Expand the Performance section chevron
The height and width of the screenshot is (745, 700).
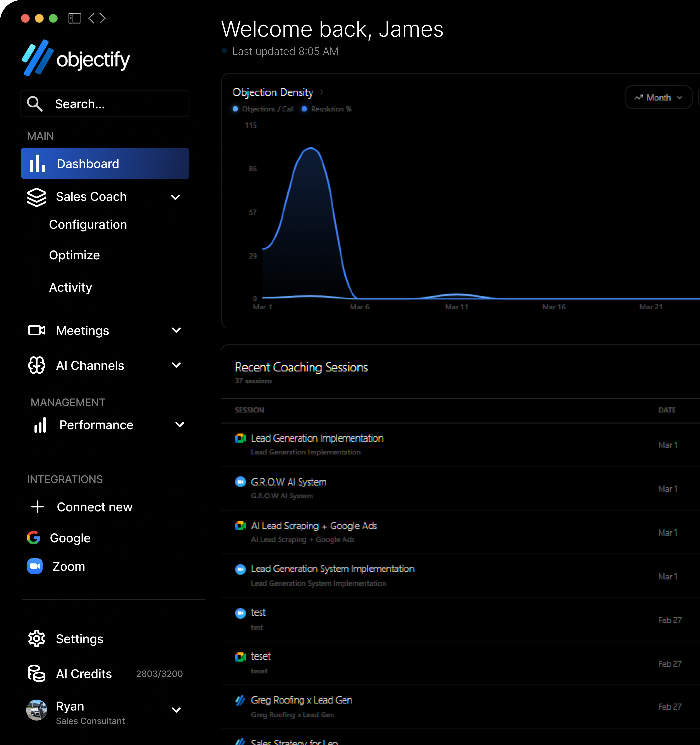[x=180, y=425]
